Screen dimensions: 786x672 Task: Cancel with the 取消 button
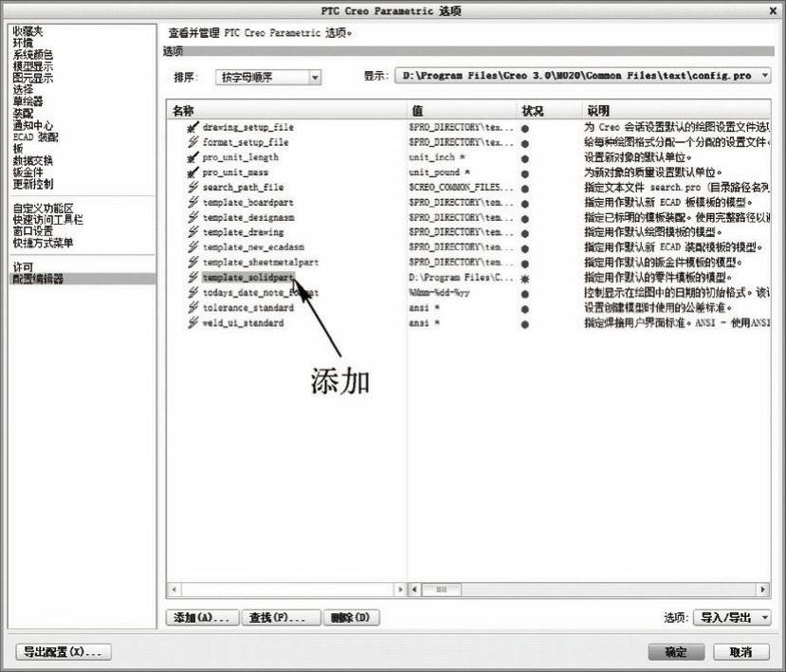pyautogui.click(x=740, y=652)
